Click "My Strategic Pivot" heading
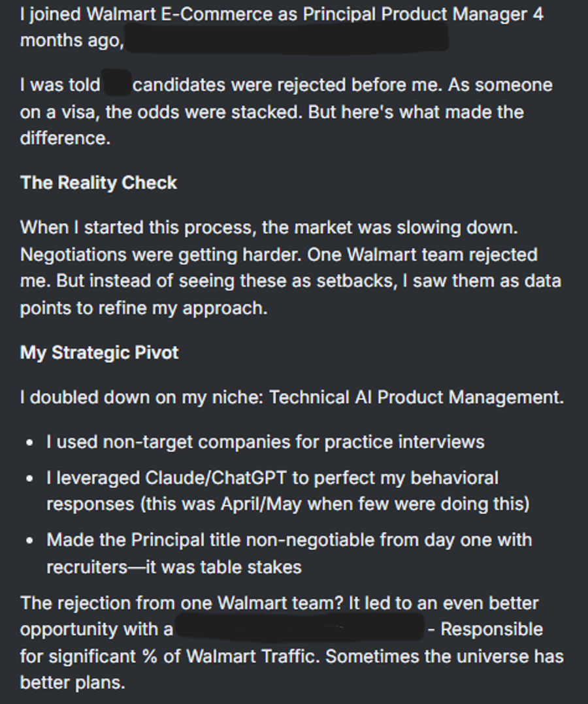Viewport: 588px width, 704px height. (x=99, y=353)
